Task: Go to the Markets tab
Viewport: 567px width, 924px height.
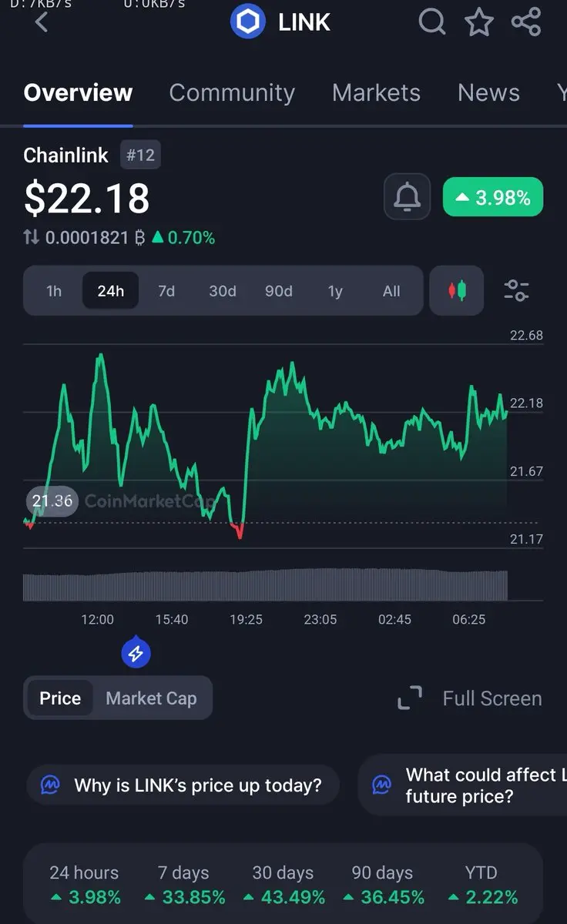Action: 376,93
